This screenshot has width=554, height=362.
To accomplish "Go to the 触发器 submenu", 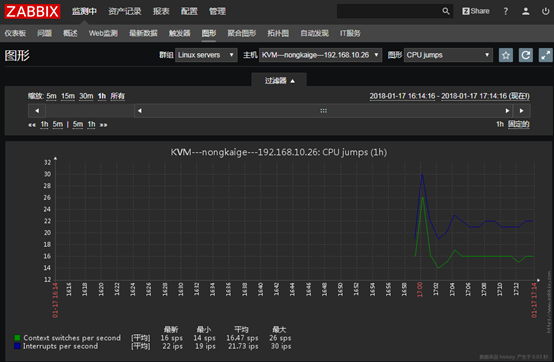I will (x=179, y=33).
